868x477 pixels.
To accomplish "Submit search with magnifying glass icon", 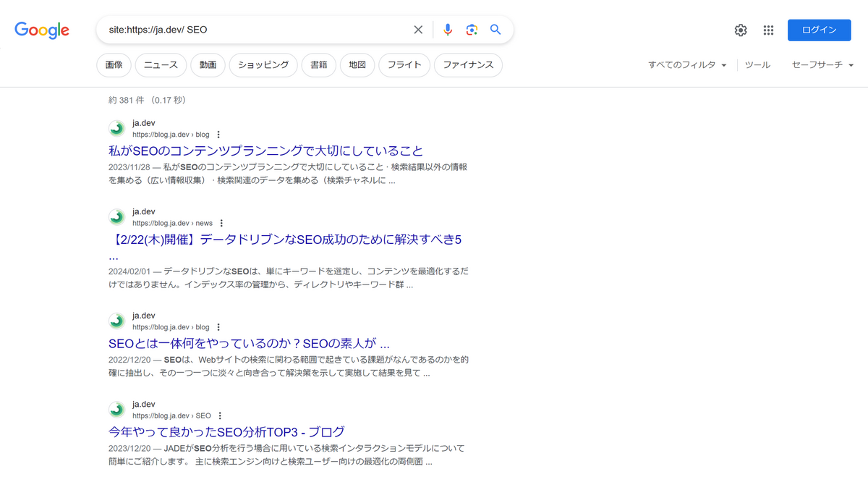I will point(495,30).
